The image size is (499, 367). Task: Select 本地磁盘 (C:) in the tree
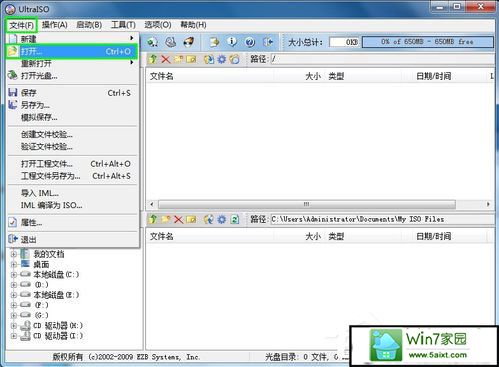click(x=56, y=275)
